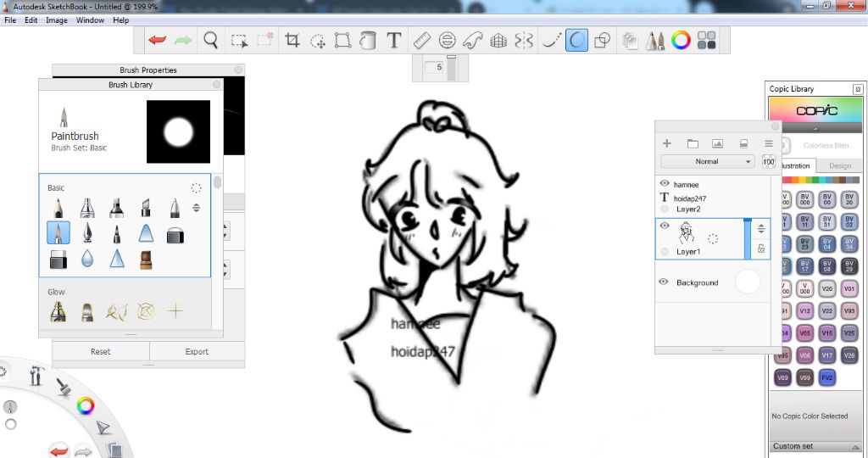
Task: Open the Edit menu
Action: click(x=31, y=20)
